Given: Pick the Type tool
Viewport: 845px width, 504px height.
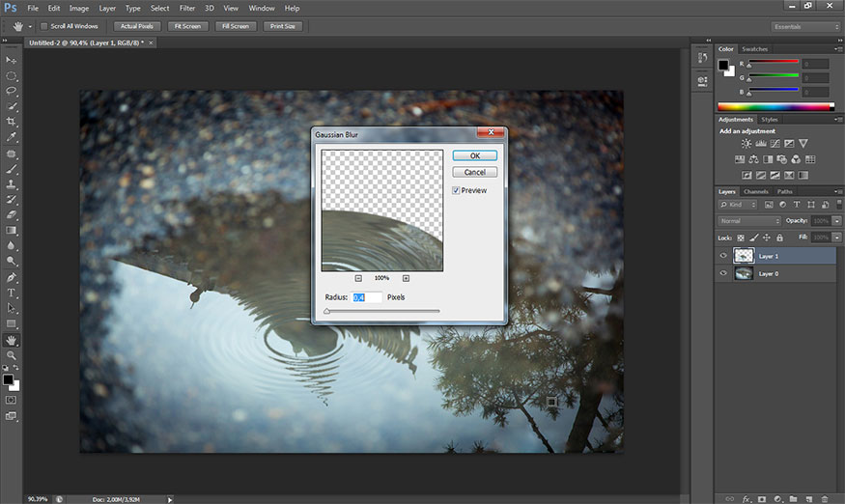Looking at the screenshot, I should point(12,293).
